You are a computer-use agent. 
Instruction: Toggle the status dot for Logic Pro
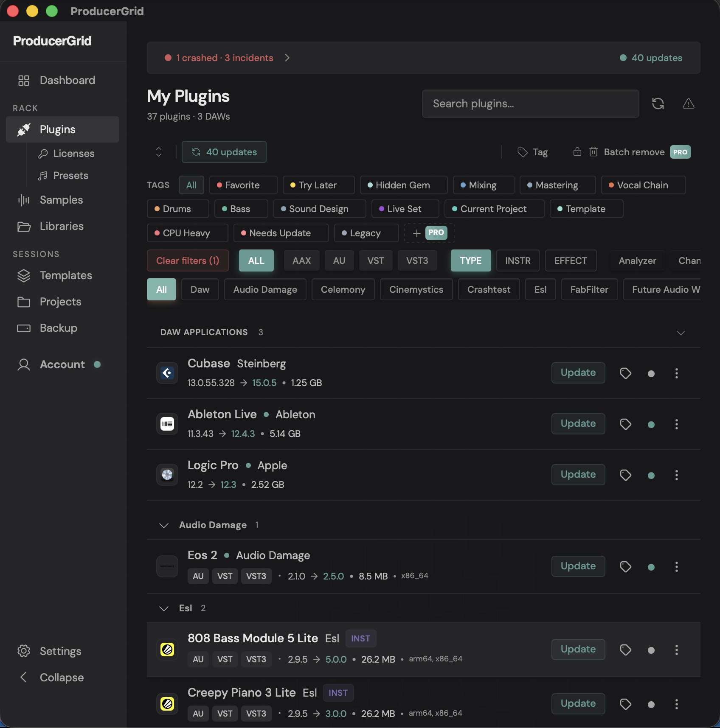651,476
